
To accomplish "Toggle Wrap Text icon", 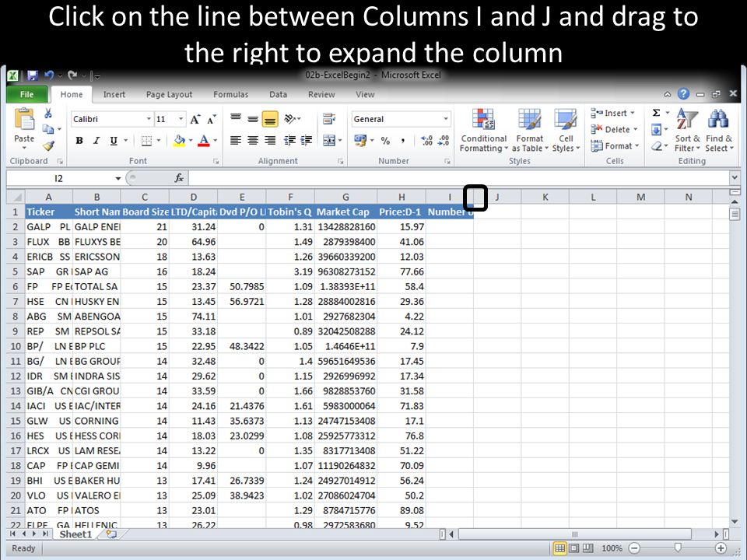I will [328, 118].
